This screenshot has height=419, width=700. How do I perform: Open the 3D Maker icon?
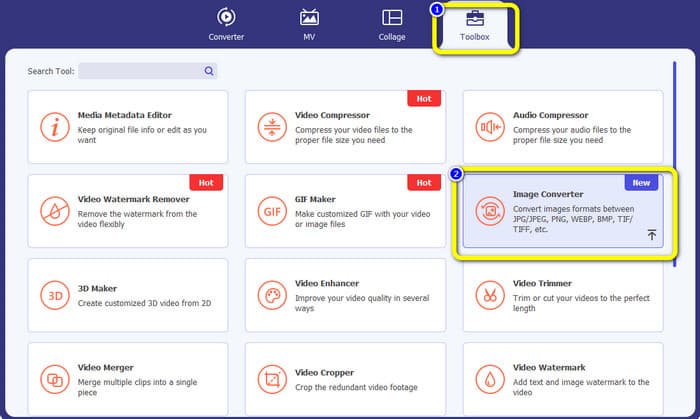coord(55,295)
